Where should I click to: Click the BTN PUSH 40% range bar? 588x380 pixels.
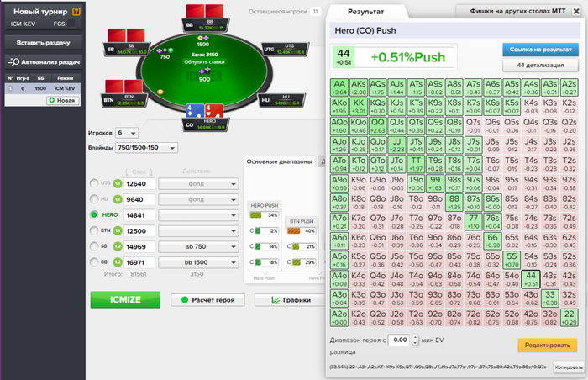point(302,231)
